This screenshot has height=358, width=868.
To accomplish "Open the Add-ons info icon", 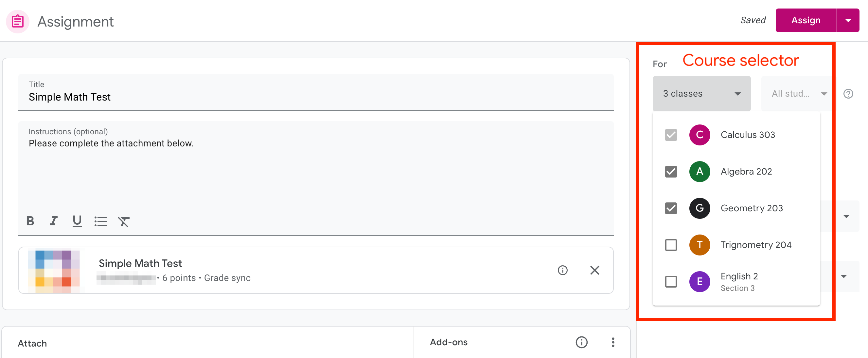I will coord(581,342).
